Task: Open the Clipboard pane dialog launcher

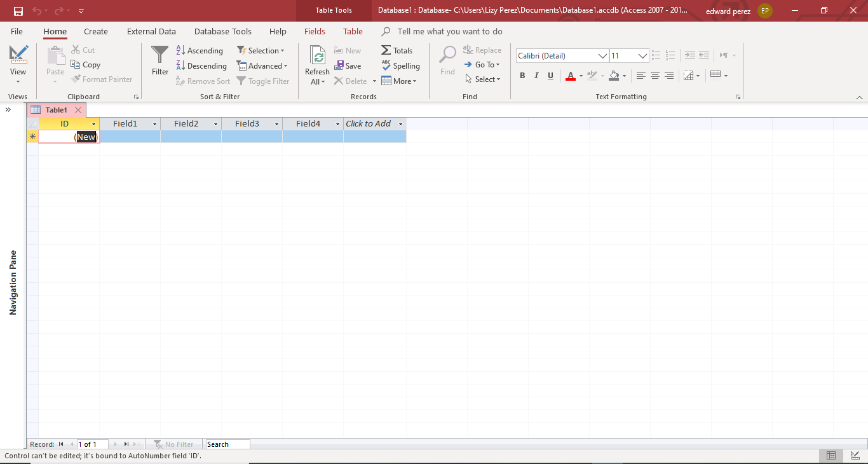Action: click(136, 97)
